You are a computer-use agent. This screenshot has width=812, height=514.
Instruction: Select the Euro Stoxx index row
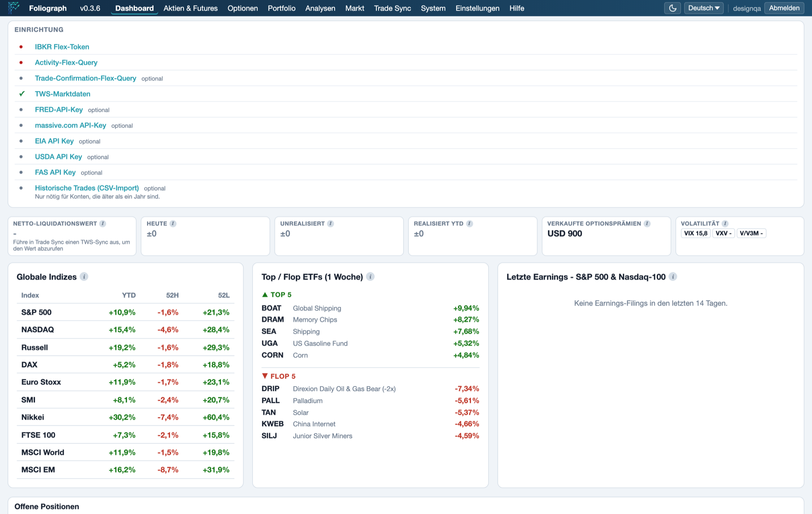click(x=125, y=382)
